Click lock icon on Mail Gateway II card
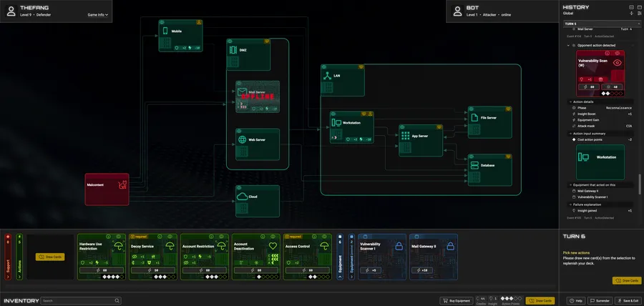Screen dimensions: 644x306 [x=450, y=246]
